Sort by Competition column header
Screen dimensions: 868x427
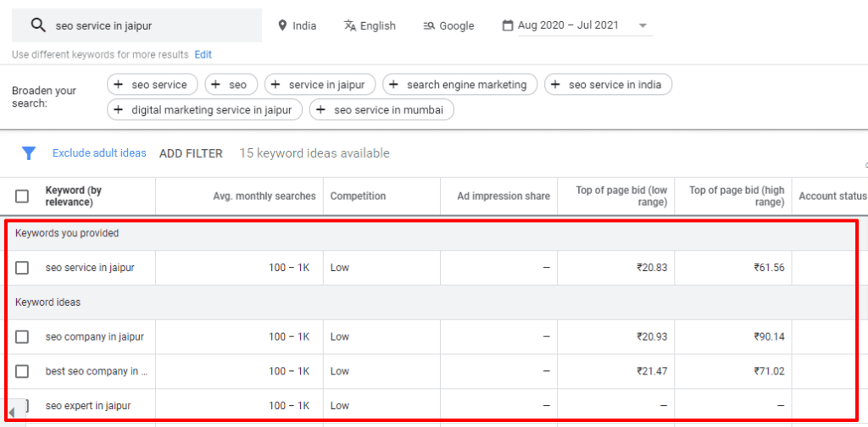pyautogui.click(x=358, y=197)
